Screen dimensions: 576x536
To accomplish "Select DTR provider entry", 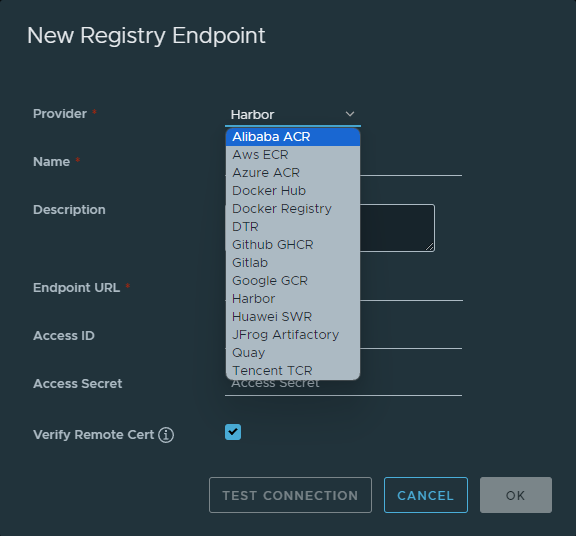I will [293, 227].
